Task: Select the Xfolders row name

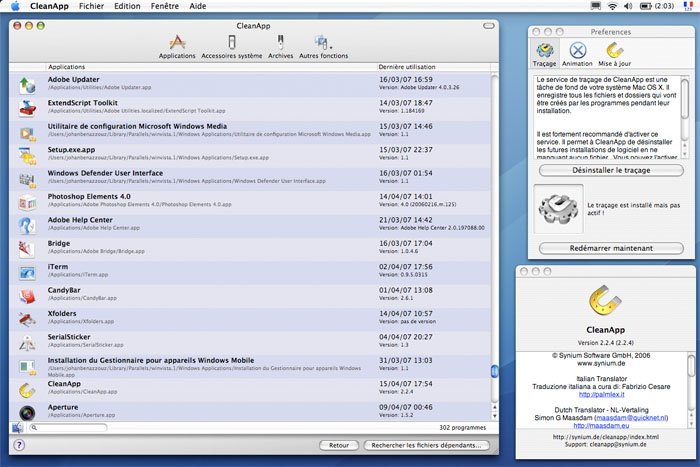Action: [62, 313]
